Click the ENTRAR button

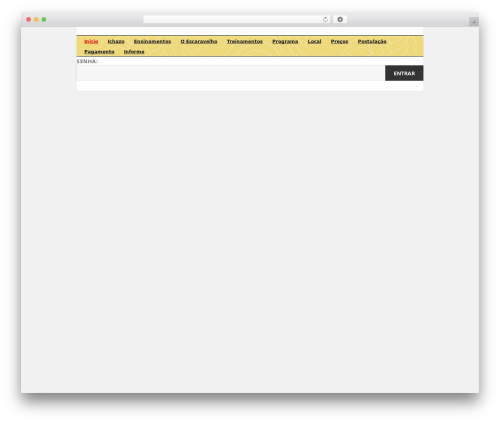click(404, 73)
